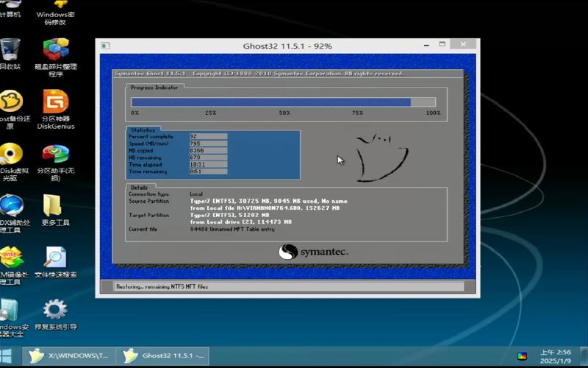The width and height of the screenshot is (588, 368).
Task: Close the Ghost32 window
Action: click(x=463, y=44)
